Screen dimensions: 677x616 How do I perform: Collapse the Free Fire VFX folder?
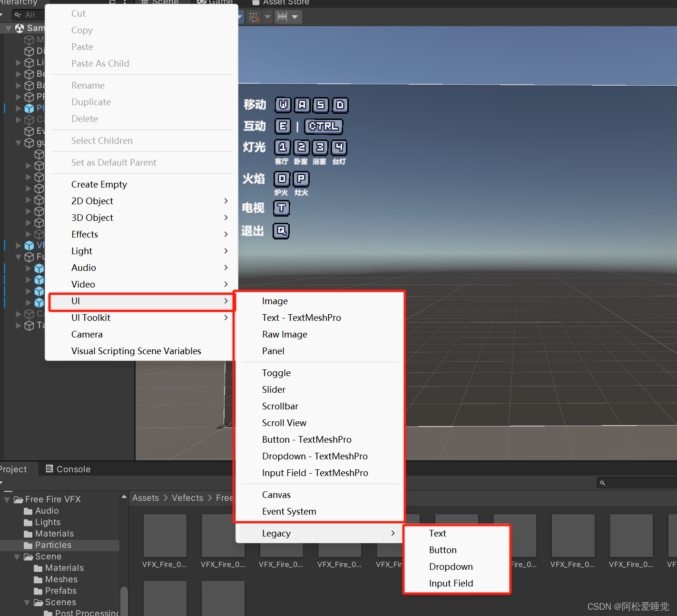7,499
